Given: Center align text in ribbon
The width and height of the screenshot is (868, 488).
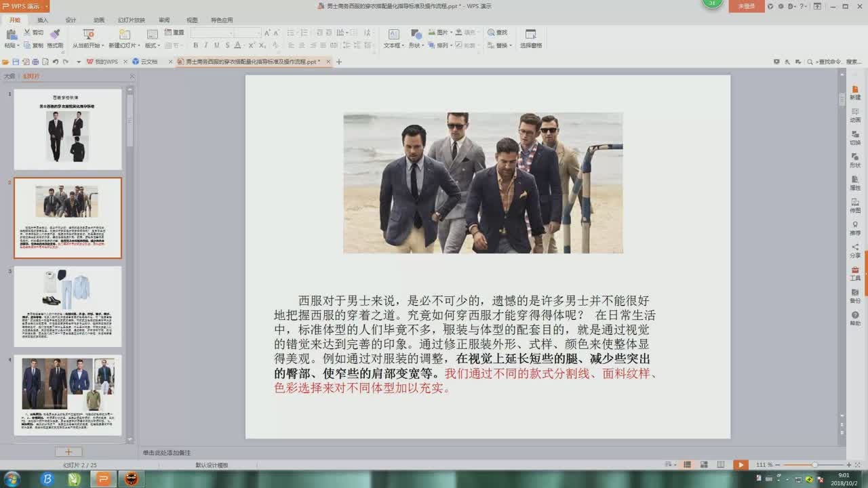Looking at the screenshot, I should (x=302, y=45).
